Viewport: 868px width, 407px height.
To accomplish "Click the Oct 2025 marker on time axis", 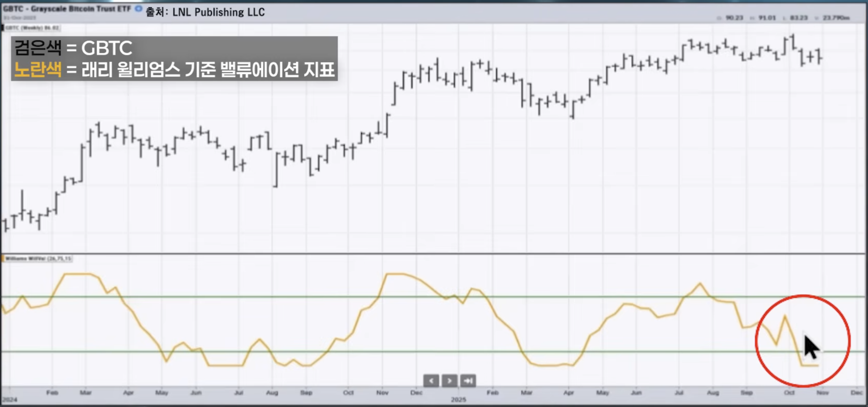I will pos(789,393).
